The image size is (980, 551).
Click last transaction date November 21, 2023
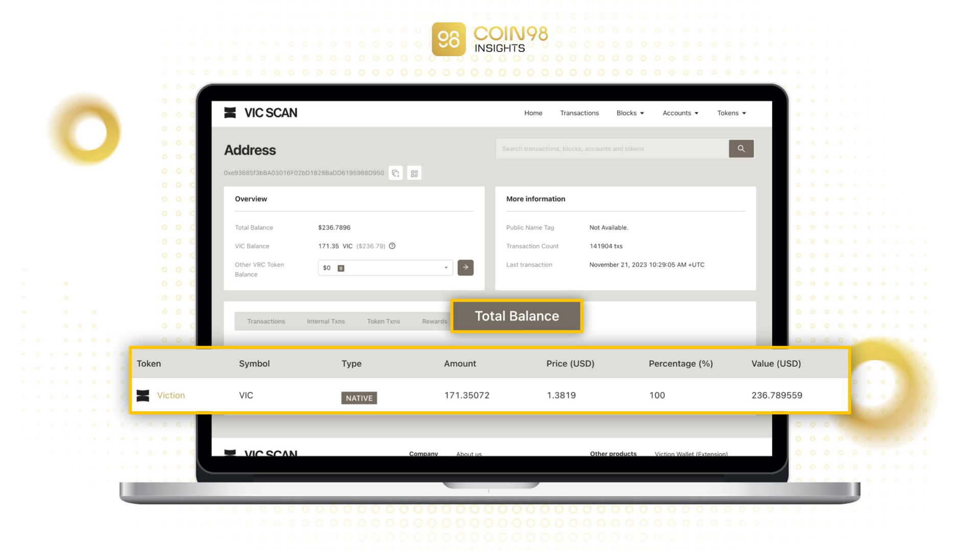(x=647, y=265)
